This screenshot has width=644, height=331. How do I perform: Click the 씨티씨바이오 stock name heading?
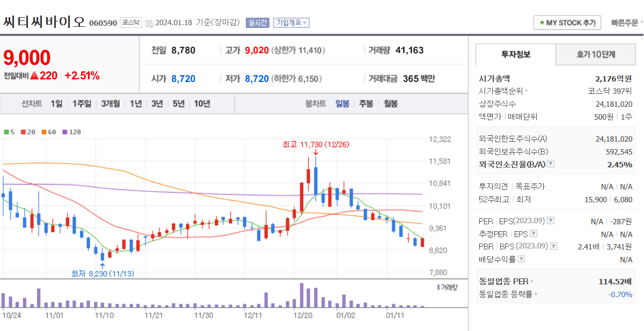click(45, 22)
